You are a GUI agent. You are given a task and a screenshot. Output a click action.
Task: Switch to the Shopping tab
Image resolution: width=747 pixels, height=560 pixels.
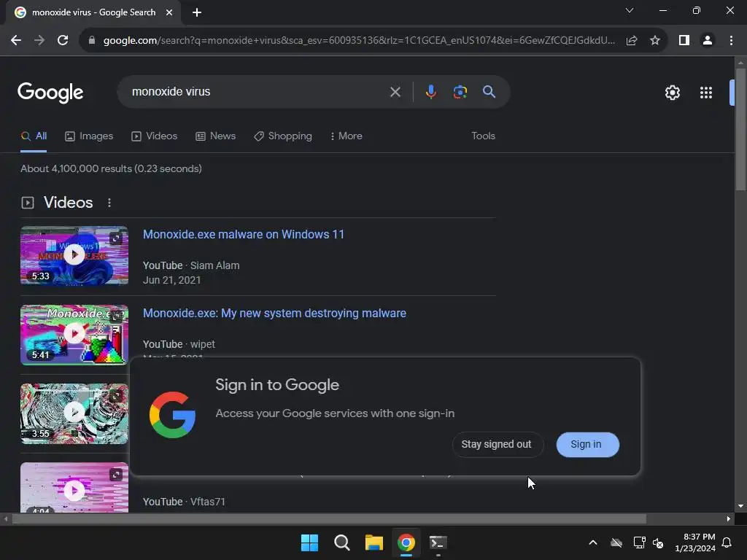click(x=283, y=136)
